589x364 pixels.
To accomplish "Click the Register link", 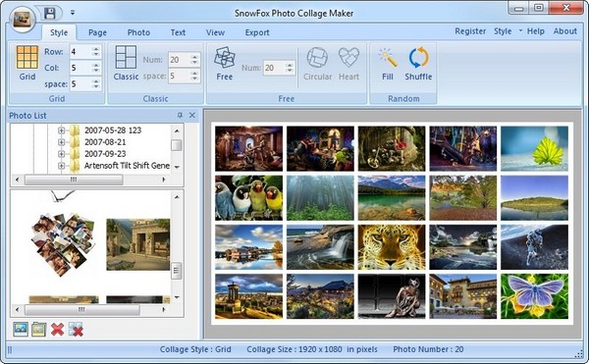I will (x=470, y=31).
